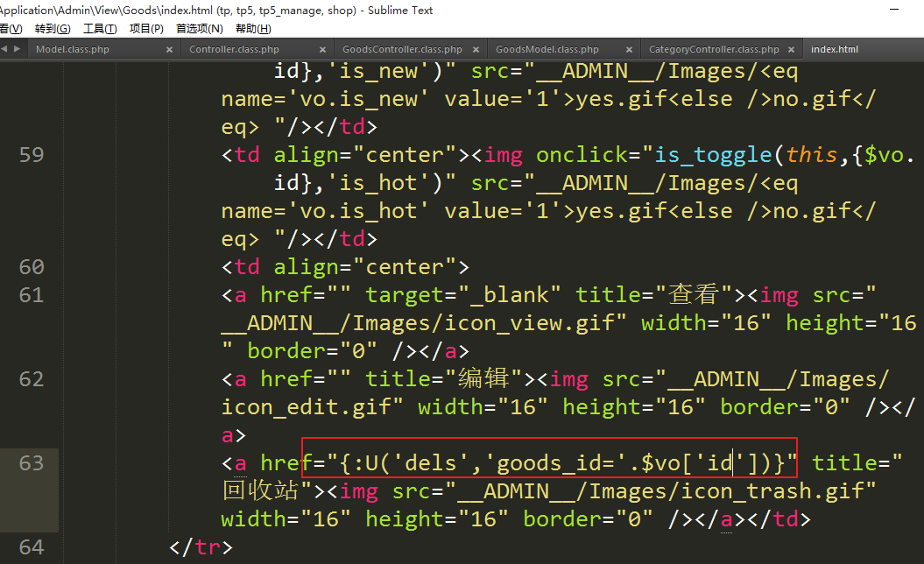Open the 首选项(N) preferences menu
This screenshot has height=564, width=924.
click(x=200, y=29)
